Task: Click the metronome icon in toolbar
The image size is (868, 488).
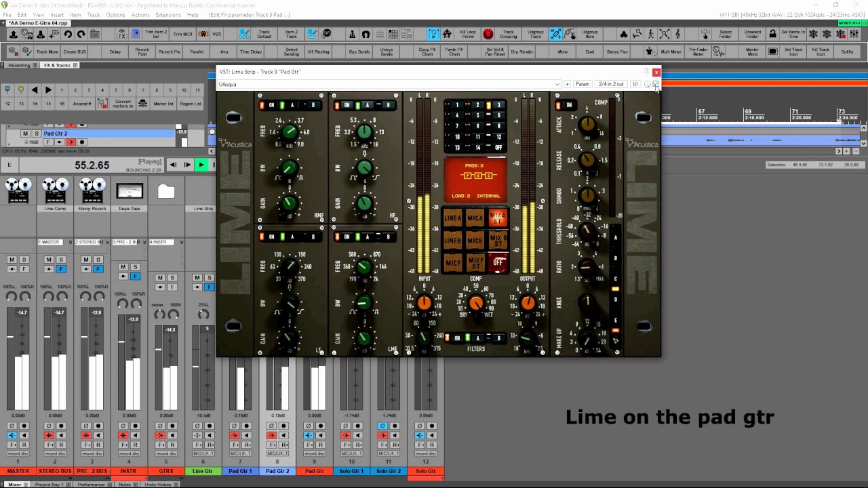Action: pyautogui.click(x=352, y=34)
